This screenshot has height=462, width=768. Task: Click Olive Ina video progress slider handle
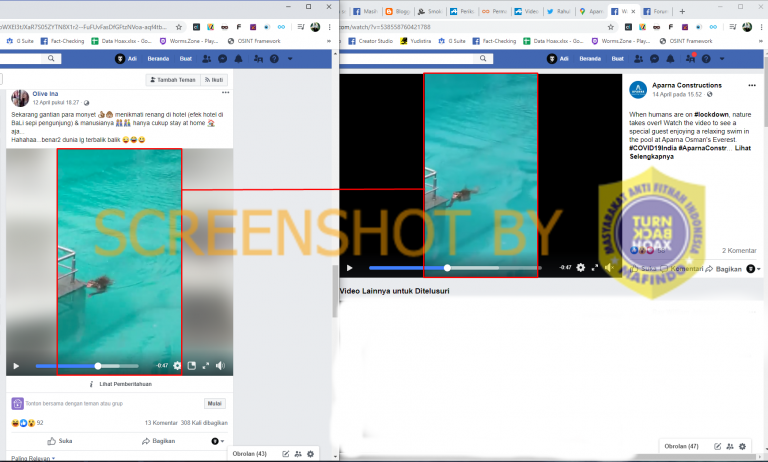98,366
